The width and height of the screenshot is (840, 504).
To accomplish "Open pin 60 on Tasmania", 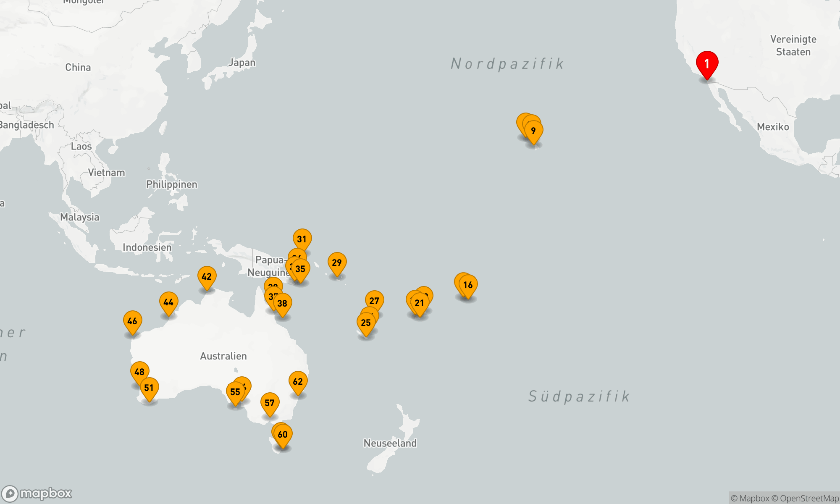I will (283, 435).
